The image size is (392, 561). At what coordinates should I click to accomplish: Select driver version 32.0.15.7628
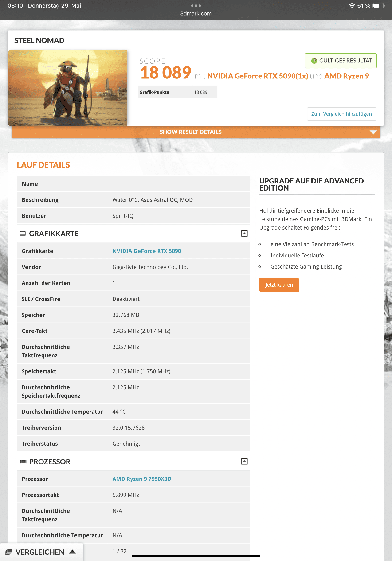(x=129, y=428)
